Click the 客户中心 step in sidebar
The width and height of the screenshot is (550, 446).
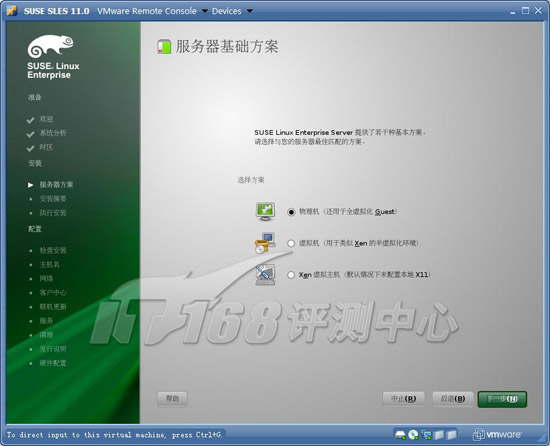tap(53, 292)
